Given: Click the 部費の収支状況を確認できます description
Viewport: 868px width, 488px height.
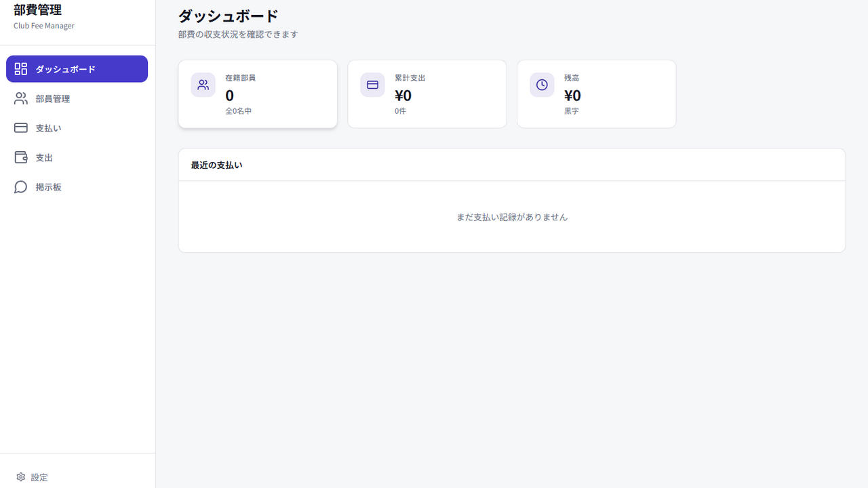Looking at the screenshot, I should pyautogui.click(x=238, y=34).
